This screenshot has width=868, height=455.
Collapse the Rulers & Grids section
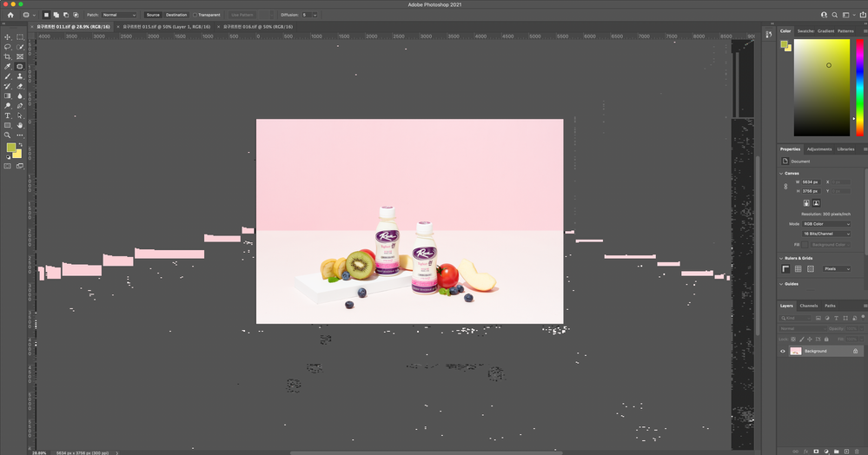coord(782,258)
